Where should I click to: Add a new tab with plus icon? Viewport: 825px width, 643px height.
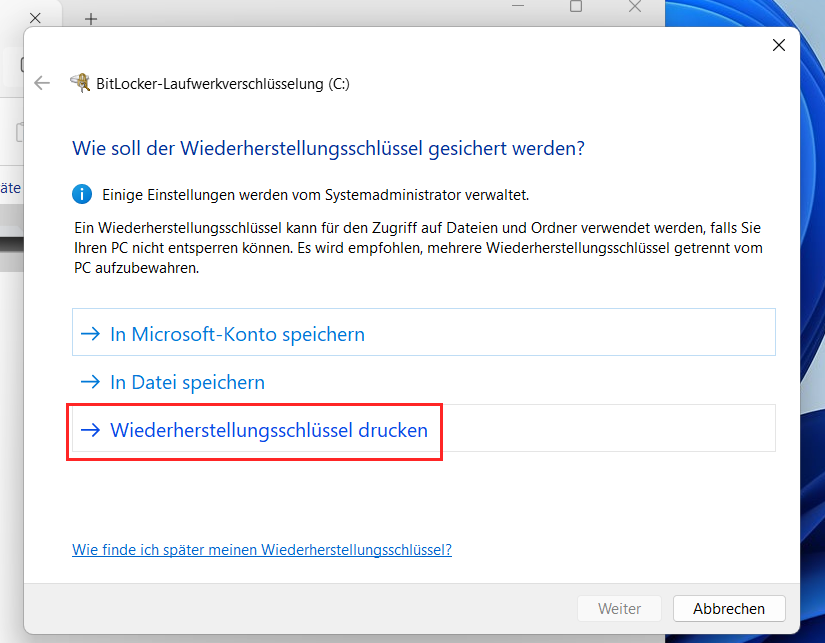pyautogui.click(x=91, y=19)
